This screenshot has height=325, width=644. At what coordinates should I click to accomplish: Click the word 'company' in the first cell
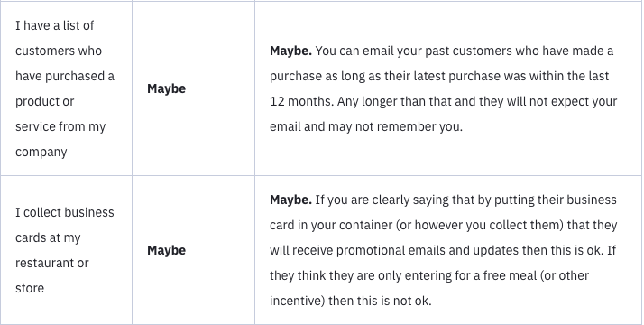point(41,152)
